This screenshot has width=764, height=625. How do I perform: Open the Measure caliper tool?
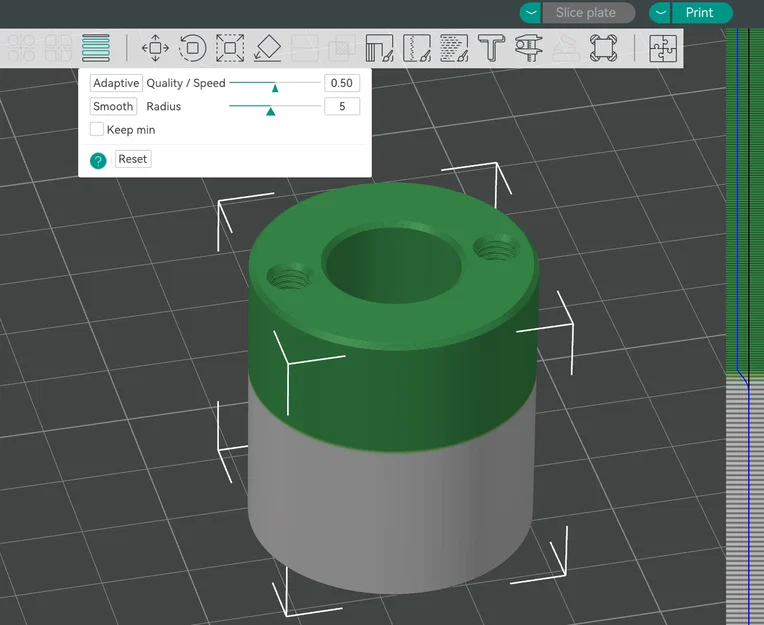pos(529,48)
